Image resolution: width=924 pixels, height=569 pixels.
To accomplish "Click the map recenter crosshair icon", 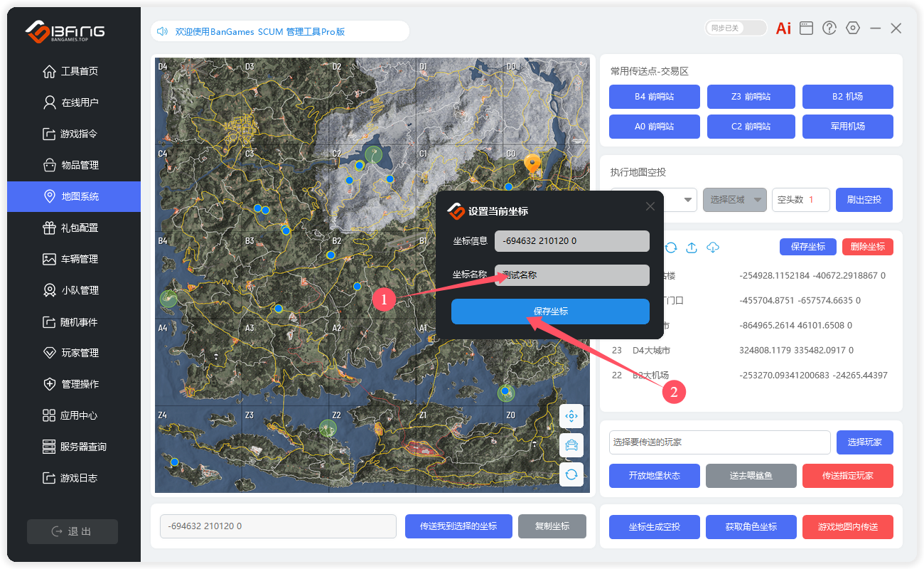I will click(x=571, y=416).
